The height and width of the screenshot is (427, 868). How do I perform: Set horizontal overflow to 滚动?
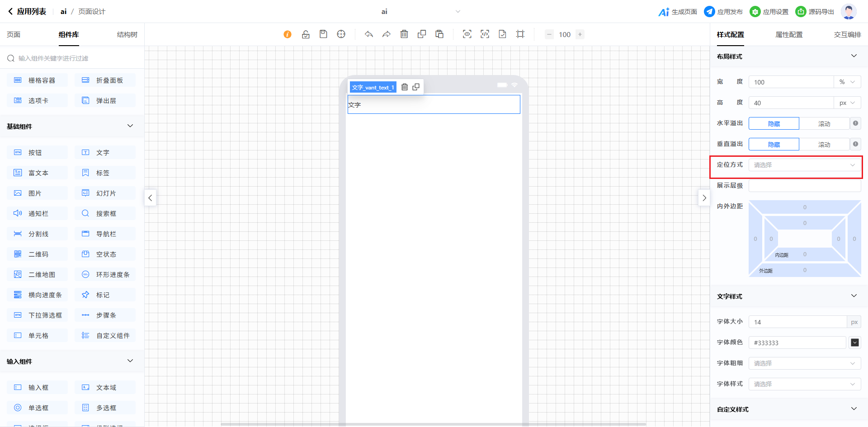(x=824, y=124)
